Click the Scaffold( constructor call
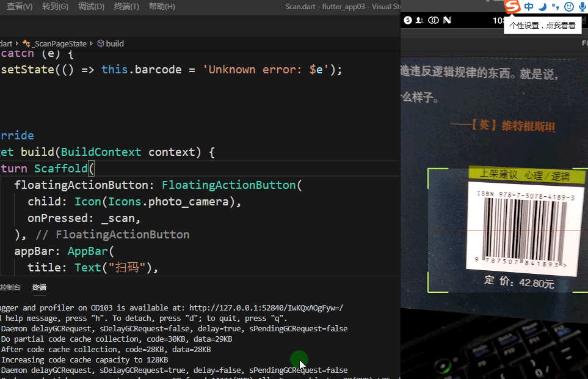588x379 pixels. (x=64, y=169)
